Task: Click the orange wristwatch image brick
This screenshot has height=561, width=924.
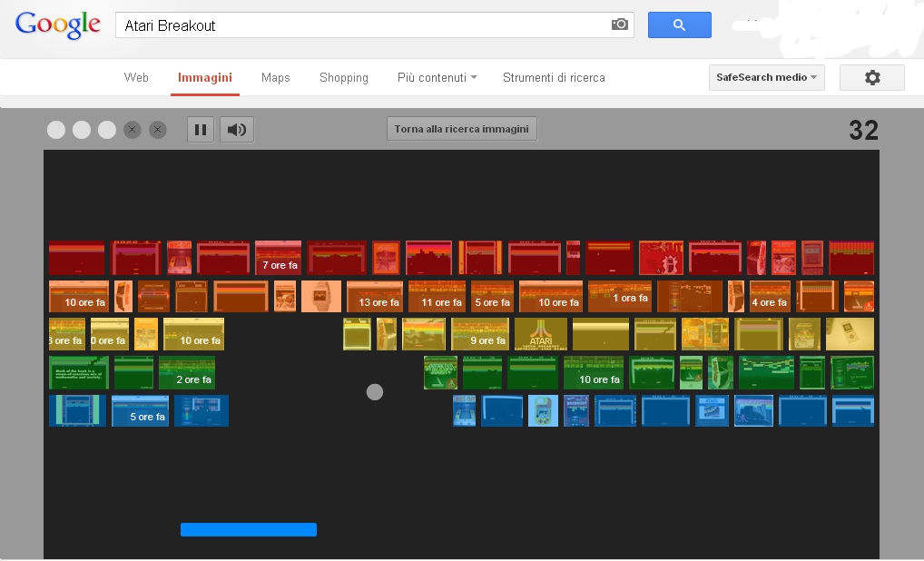Action: (321, 297)
